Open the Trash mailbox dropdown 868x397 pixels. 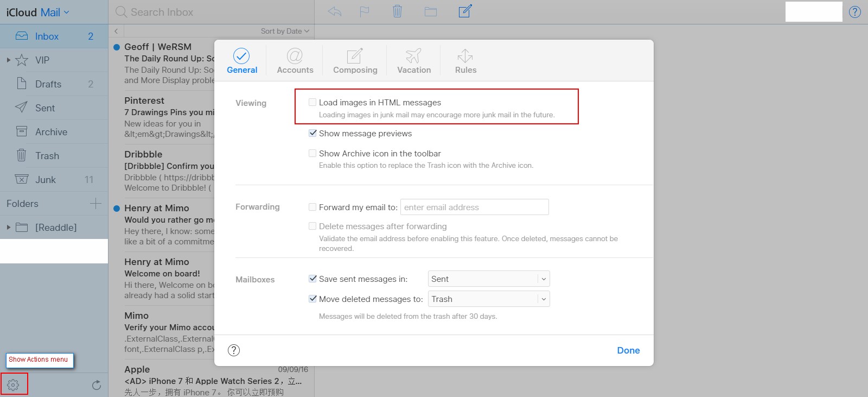click(489, 299)
